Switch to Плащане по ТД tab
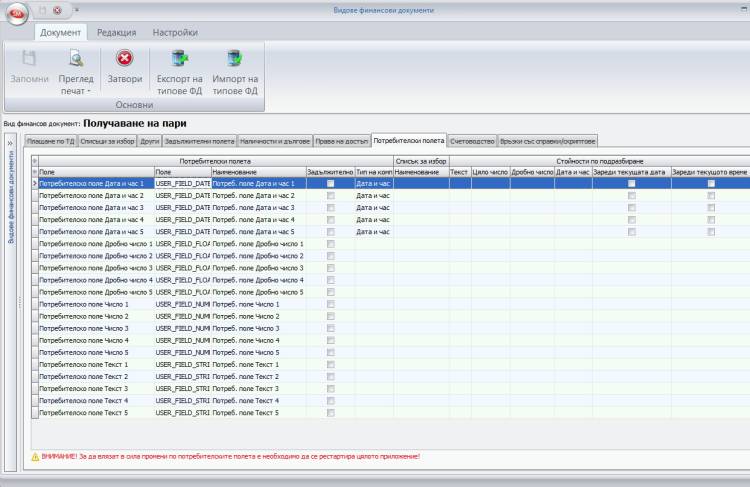 (x=51, y=141)
